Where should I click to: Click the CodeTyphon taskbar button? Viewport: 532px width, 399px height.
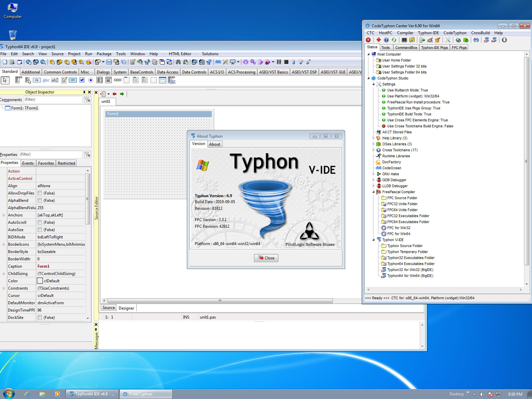point(146,394)
